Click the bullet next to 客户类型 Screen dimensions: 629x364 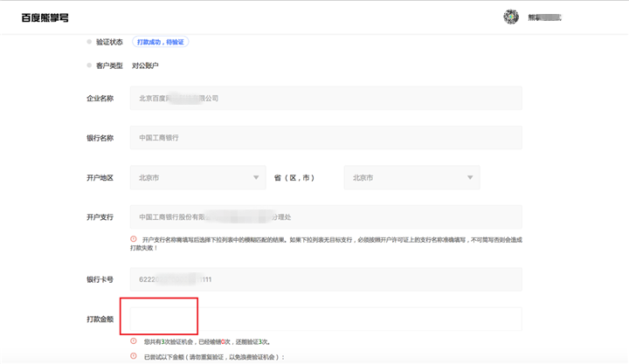coord(88,65)
